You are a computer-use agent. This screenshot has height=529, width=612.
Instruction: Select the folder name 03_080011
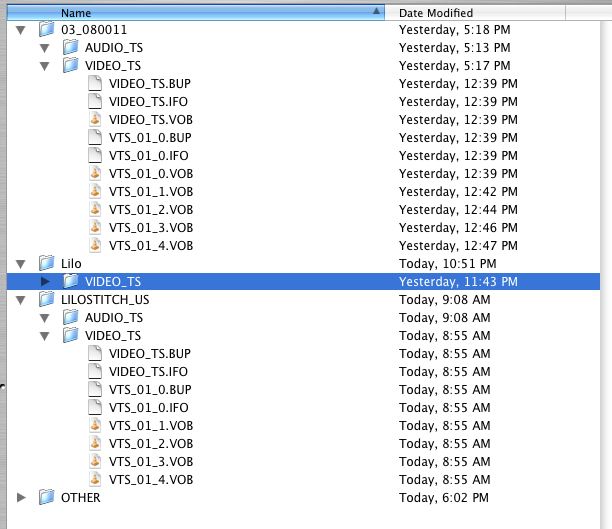coord(94,30)
